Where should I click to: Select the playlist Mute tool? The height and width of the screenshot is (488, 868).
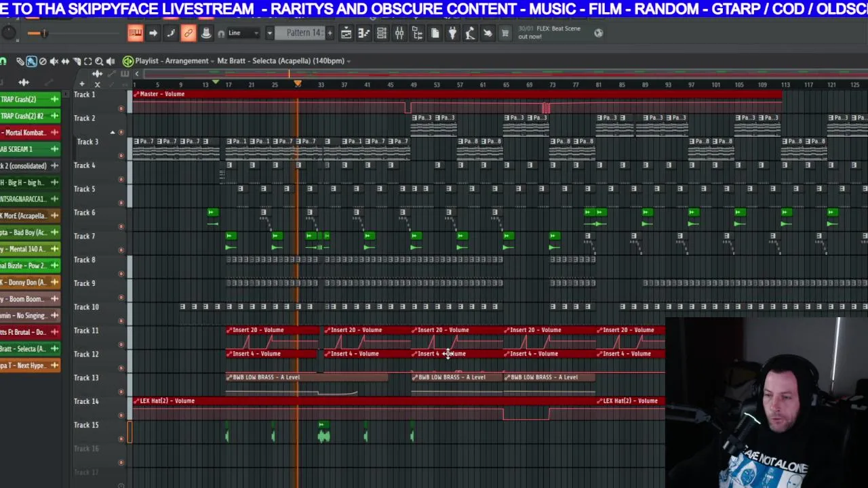[x=54, y=61]
